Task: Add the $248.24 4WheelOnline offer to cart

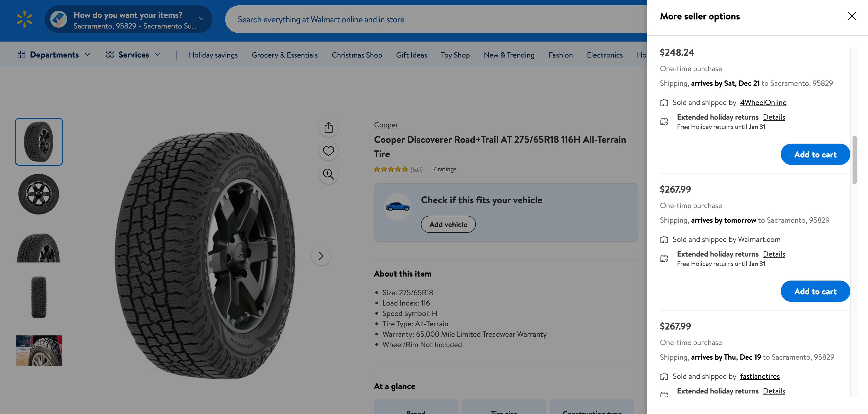Action: click(x=815, y=155)
